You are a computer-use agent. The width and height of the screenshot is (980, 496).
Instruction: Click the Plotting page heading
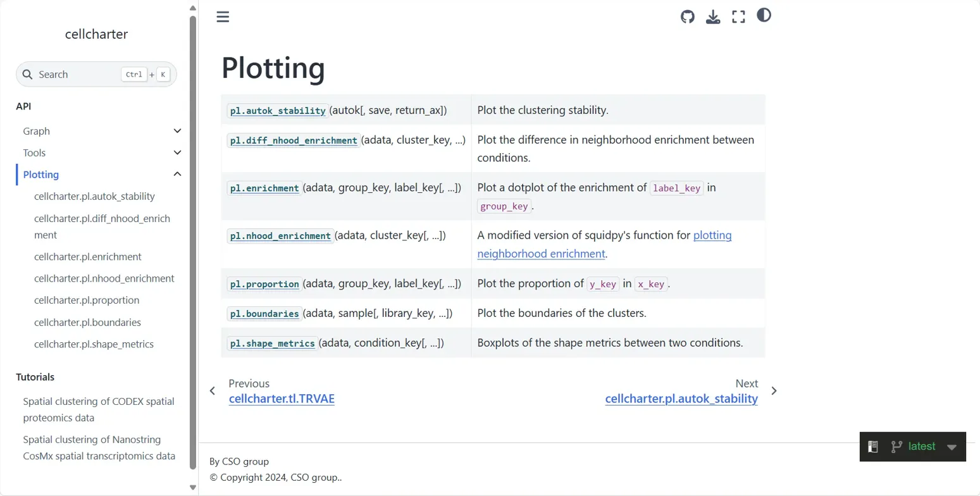click(x=273, y=68)
